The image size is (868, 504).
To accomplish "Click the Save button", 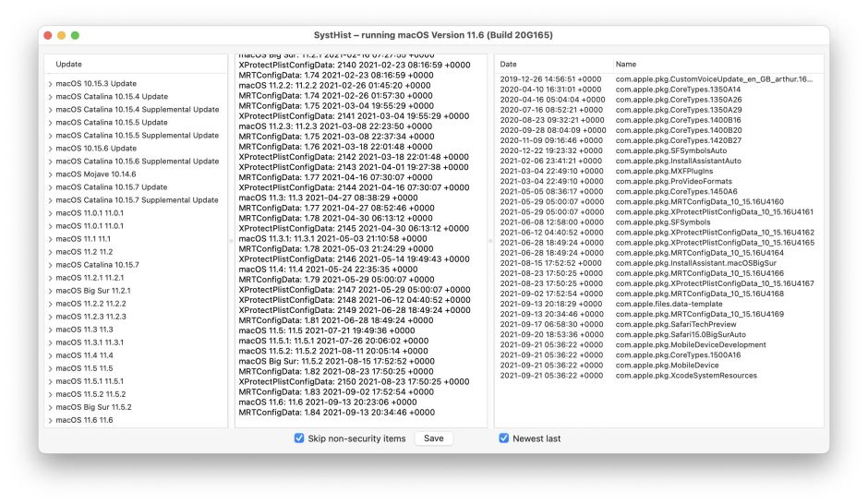I will click(433, 438).
